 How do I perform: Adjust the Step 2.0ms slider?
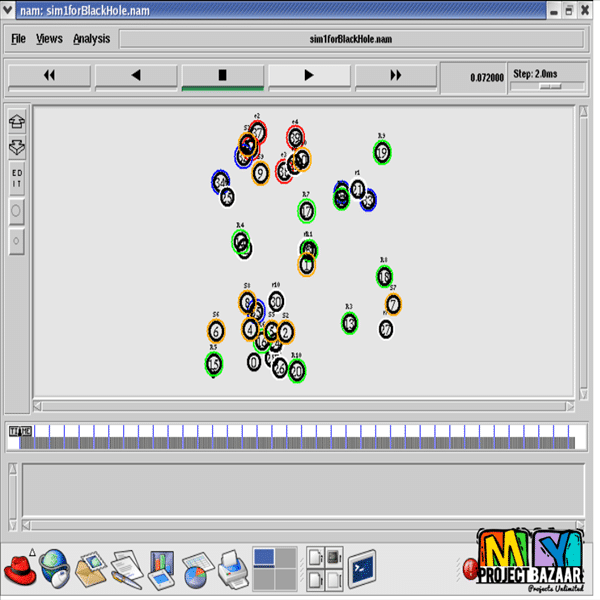(549, 86)
